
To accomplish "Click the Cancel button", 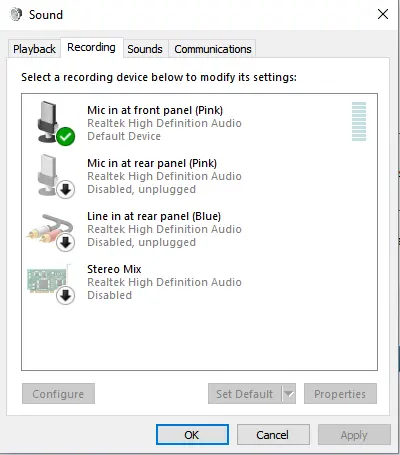I will (273, 434).
